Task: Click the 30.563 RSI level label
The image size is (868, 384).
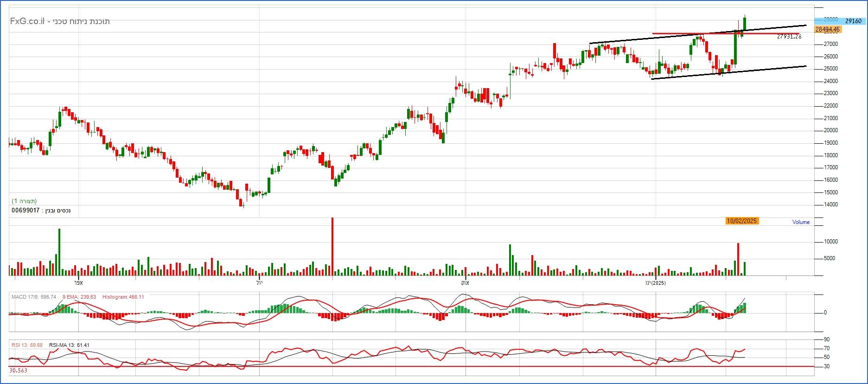Action: pyautogui.click(x=18, y=371)
